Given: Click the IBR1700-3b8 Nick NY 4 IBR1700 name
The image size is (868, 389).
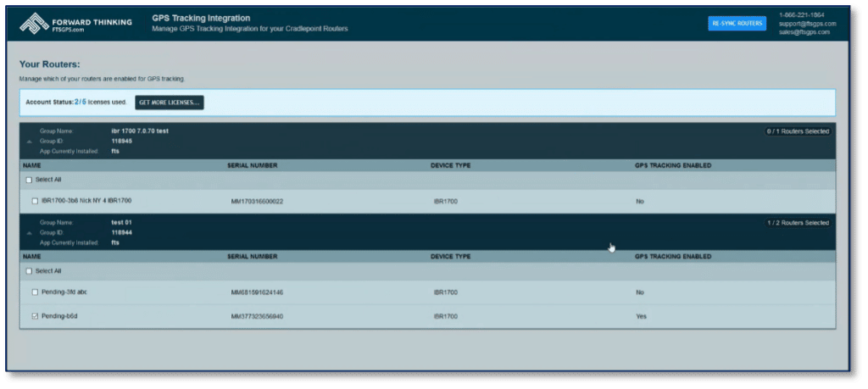Looking at the screenshot, I should pyautogui.click(x=86, y=200).
